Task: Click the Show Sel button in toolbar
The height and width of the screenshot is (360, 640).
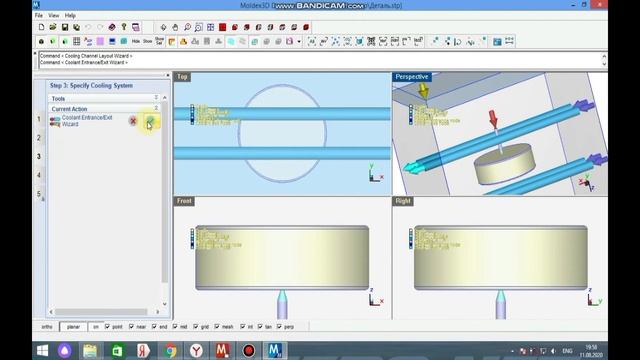Action: coord(159,41)
